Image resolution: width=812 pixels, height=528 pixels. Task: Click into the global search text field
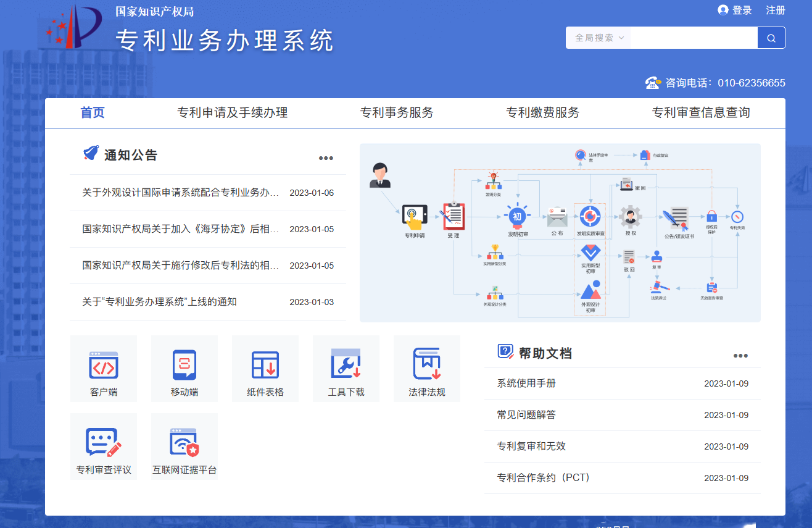click(694, 38)
